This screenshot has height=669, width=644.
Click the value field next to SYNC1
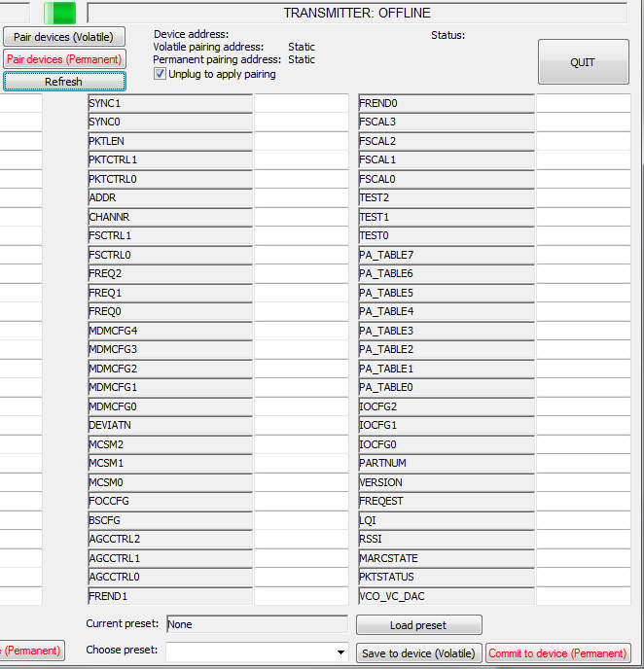tap(302, 103)
